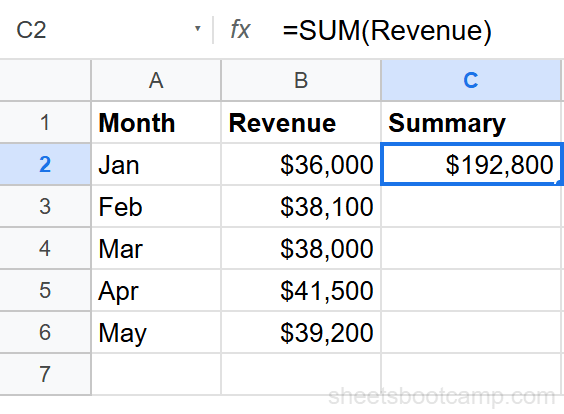Viewport: 564px width, 414px height.
Task: Select the $38,000 cell
Action: 301,248
